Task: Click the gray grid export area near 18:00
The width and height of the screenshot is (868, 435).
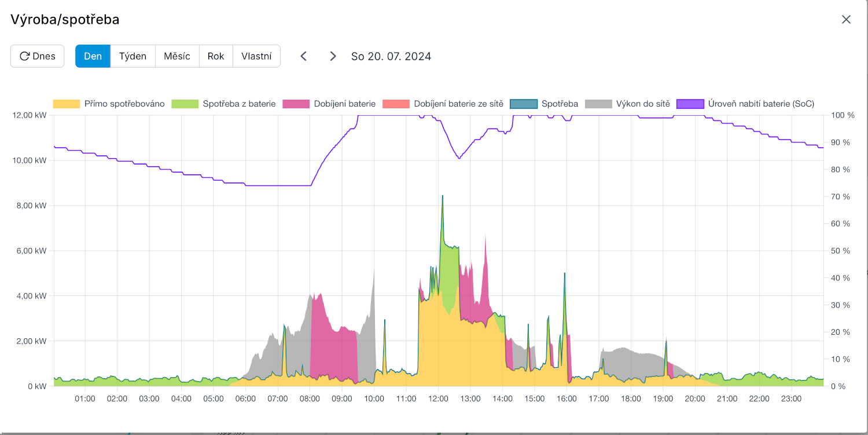Action: tap(628, 362)
